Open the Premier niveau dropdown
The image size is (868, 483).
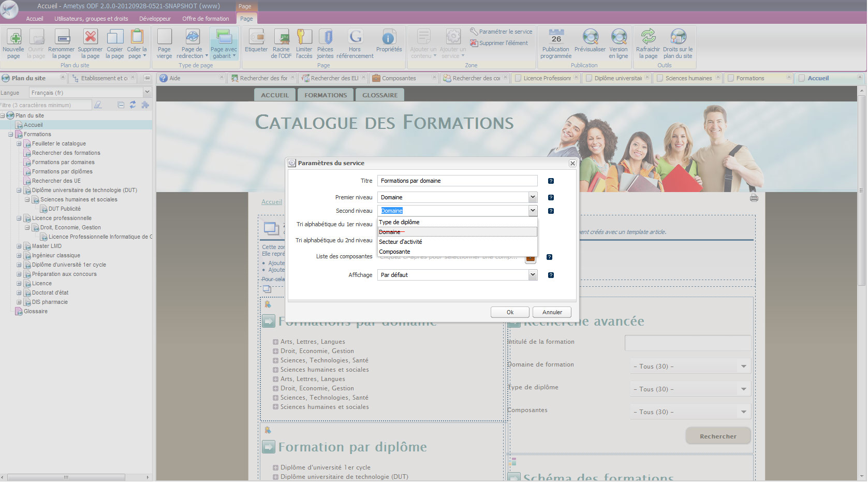point(533,197)
